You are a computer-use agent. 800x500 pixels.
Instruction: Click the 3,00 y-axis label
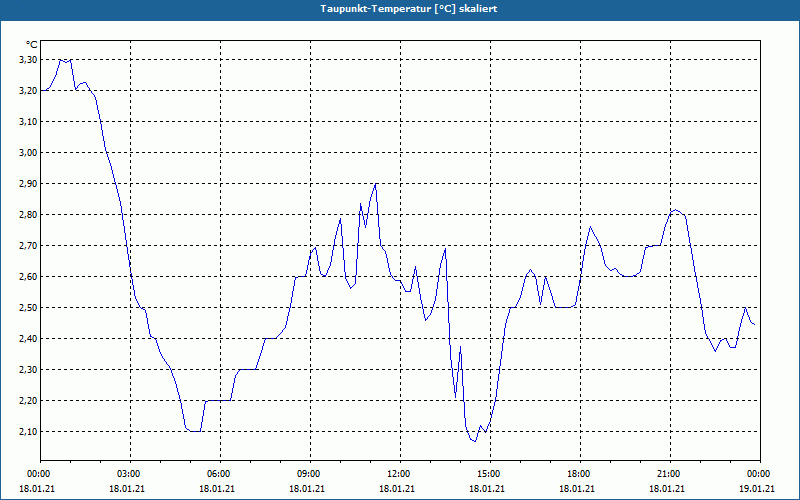28,153
